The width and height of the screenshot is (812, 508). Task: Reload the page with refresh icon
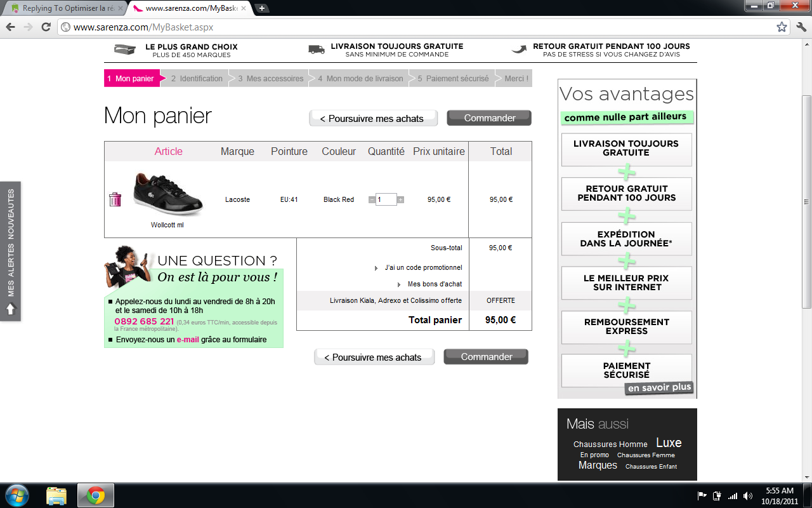tap(46, 27)
